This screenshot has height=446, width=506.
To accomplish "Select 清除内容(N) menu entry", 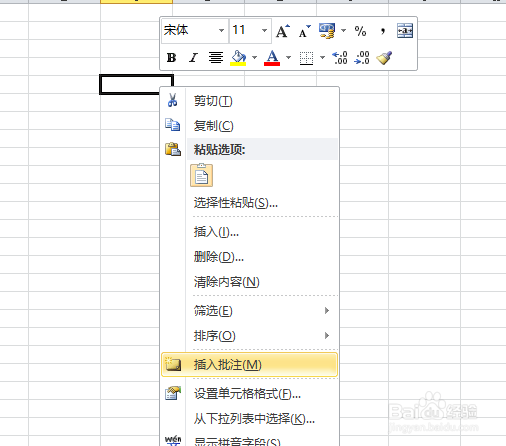I will (x=249, y=282).
